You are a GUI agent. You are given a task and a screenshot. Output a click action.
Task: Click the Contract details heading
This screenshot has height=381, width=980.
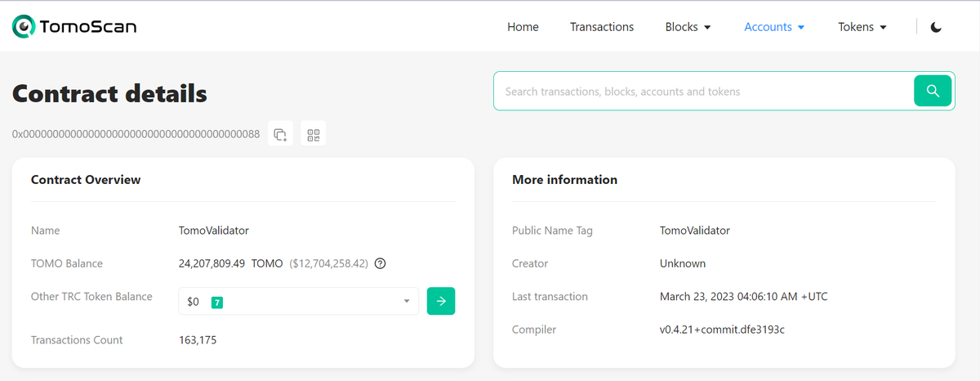(x=109, y=94)
